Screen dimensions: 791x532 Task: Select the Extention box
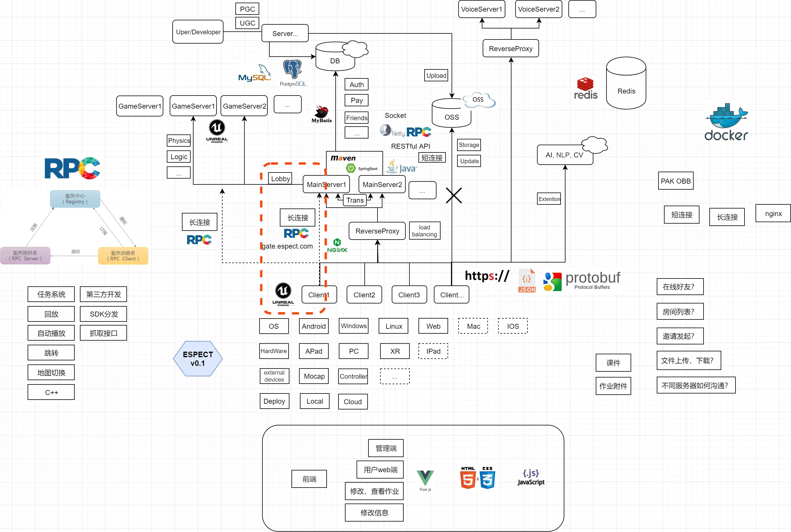549,199
